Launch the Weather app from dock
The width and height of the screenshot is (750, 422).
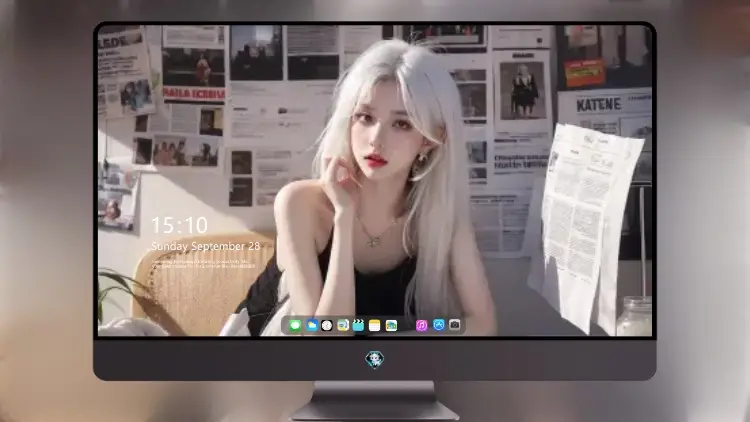point(312,326)
